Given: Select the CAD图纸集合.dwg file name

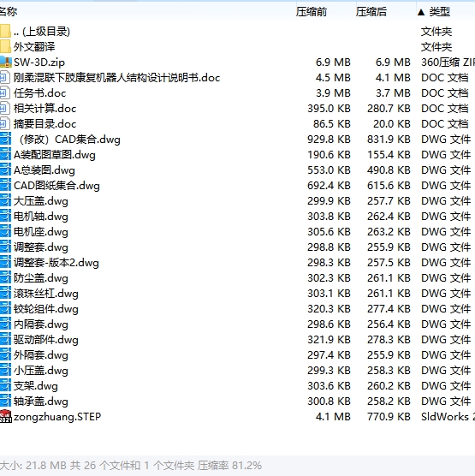Looking at the screenshot, I should tap(56, 186).
